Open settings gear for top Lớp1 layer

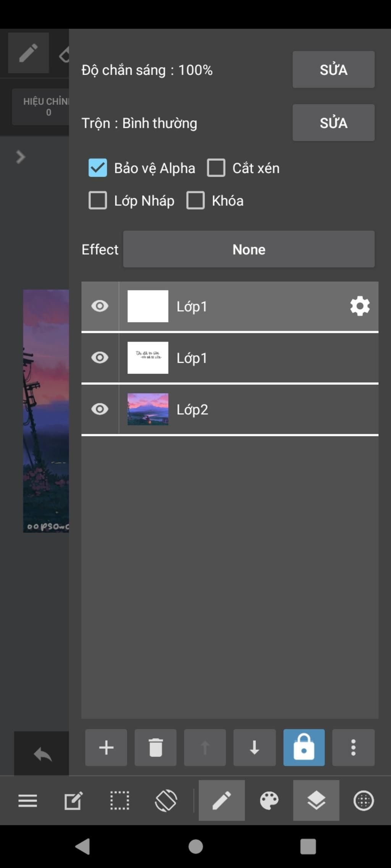[360, 306]
